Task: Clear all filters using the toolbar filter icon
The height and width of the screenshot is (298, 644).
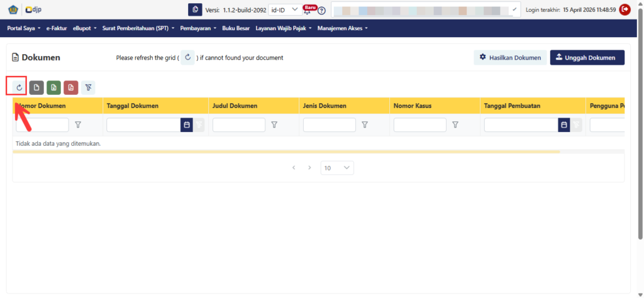Action: tap(89, 87)
